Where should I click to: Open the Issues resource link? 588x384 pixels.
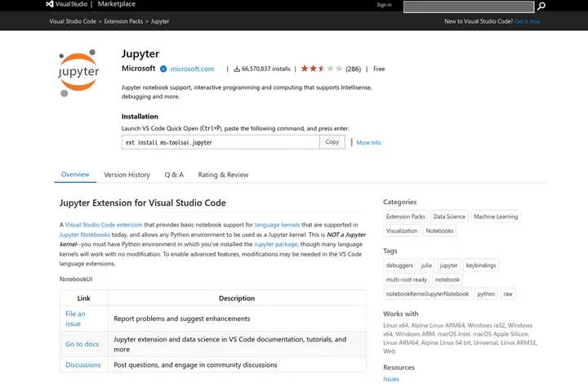(391, 379)
